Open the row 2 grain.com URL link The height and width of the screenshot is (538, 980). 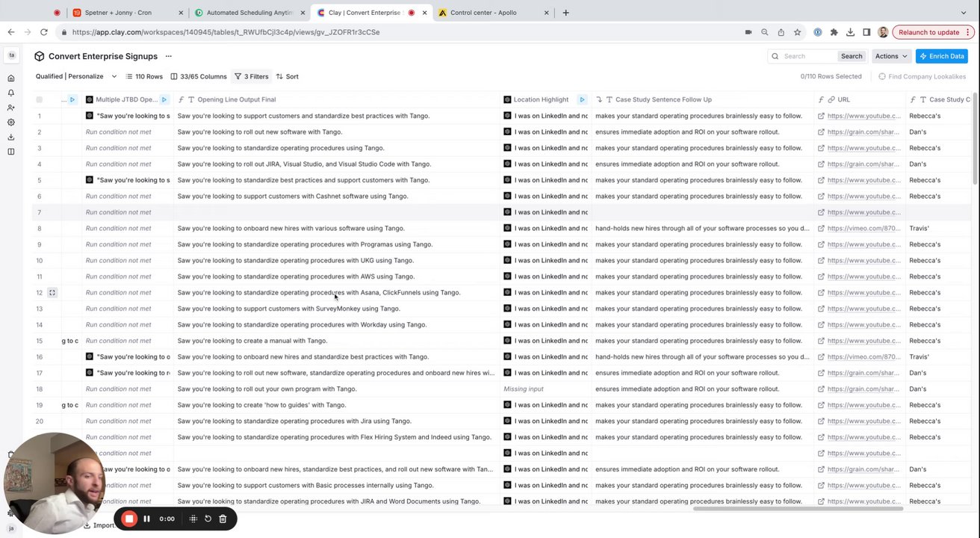point(863,132)
